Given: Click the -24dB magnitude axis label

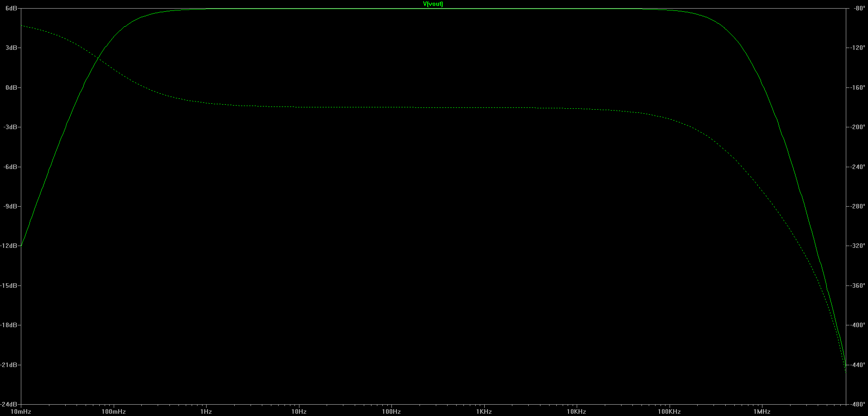Looking at the screenshot, I should 9,404.
